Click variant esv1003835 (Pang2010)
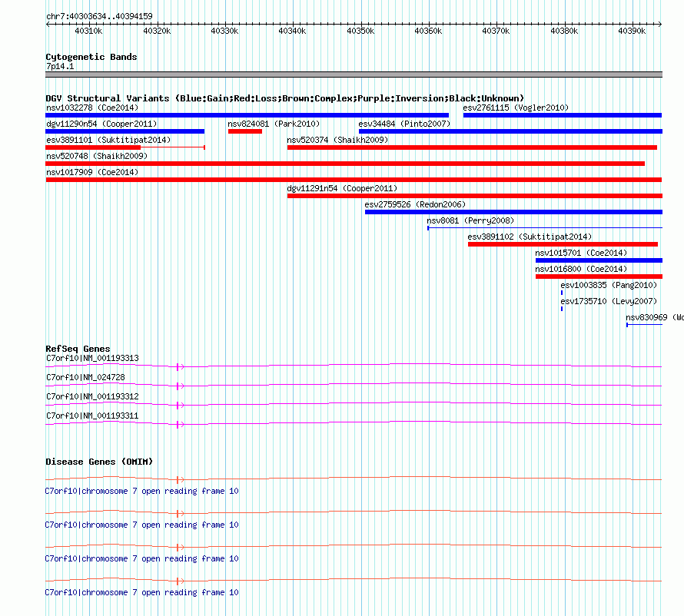684x616 pixels. point(609,286)
